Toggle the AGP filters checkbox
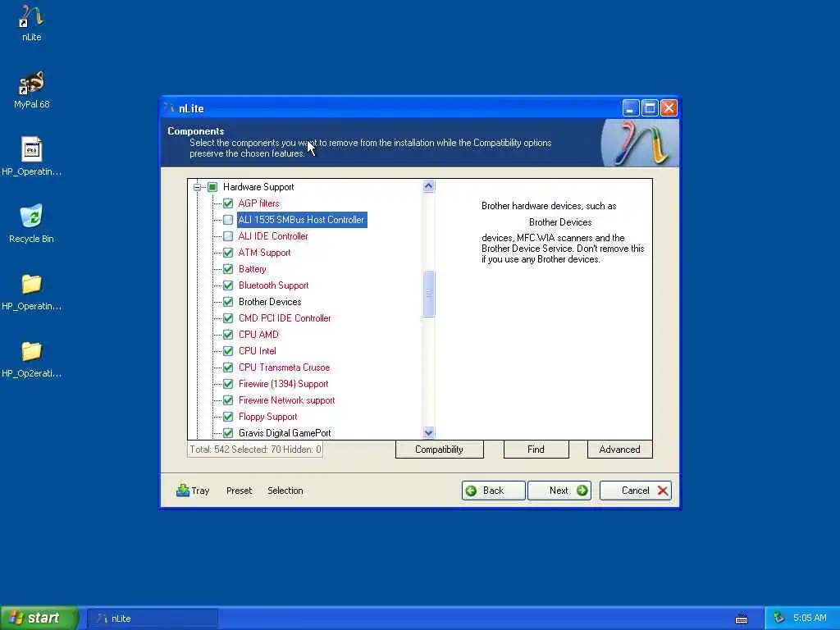 [x=228, y=203]
